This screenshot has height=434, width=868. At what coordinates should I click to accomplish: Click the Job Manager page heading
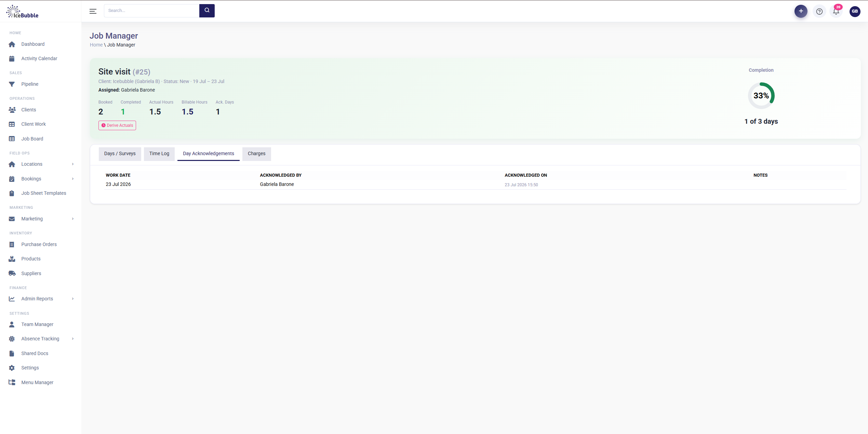pos(114,36)
